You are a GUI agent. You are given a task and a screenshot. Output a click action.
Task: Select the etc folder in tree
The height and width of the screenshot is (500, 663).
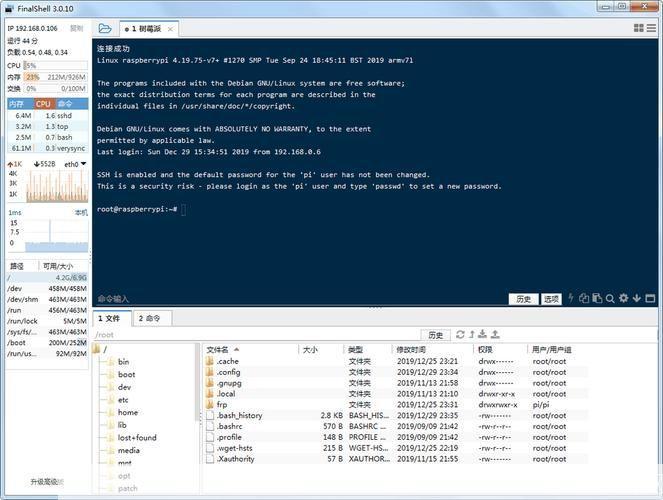pyautogui.click(x=118, y=400)
